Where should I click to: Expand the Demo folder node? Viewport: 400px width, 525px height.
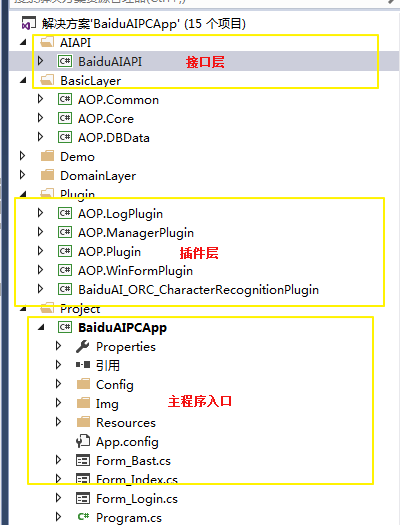tap(22, 156)
